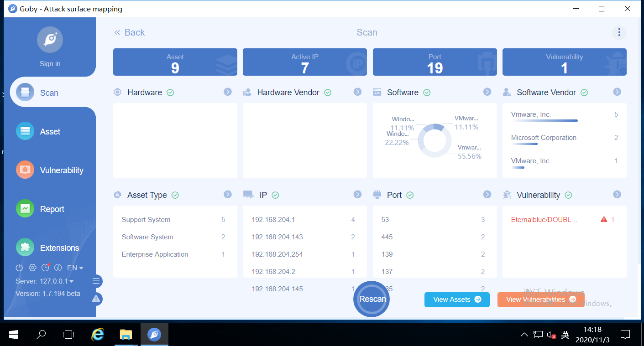Click the green check next to Port heading

(x=410, y=195)
